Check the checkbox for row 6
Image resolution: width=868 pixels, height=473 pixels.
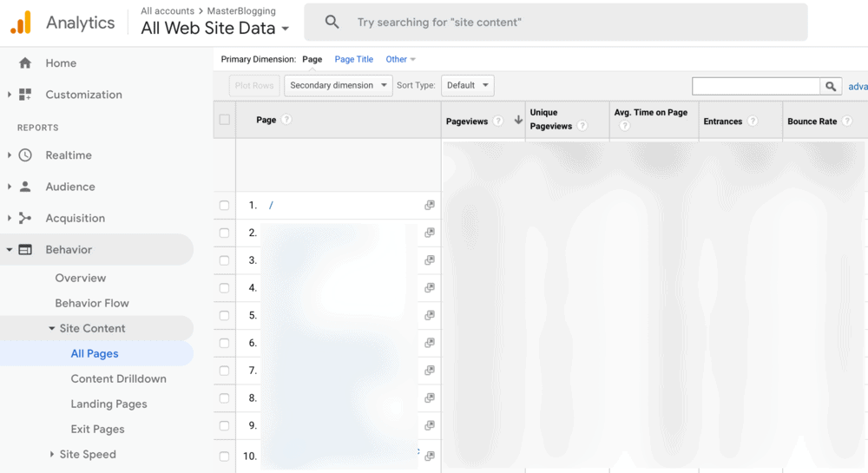point(224,343)
